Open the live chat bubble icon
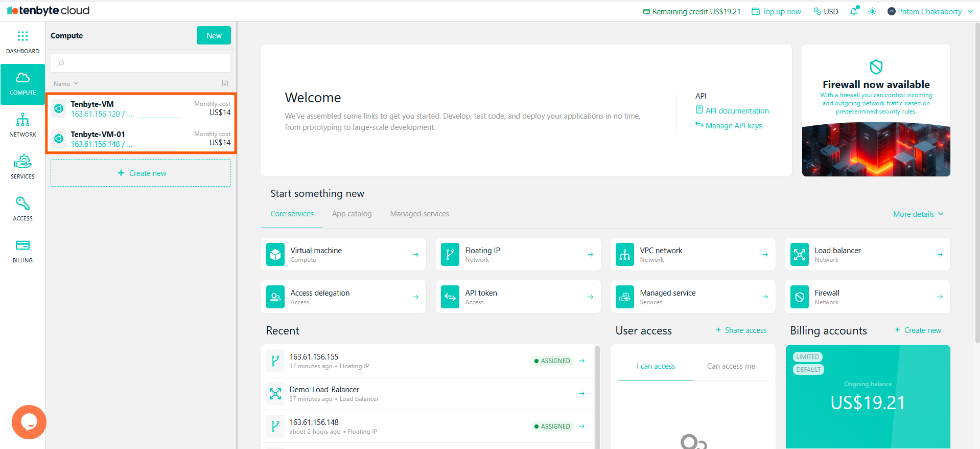 (x=29, y=422)
